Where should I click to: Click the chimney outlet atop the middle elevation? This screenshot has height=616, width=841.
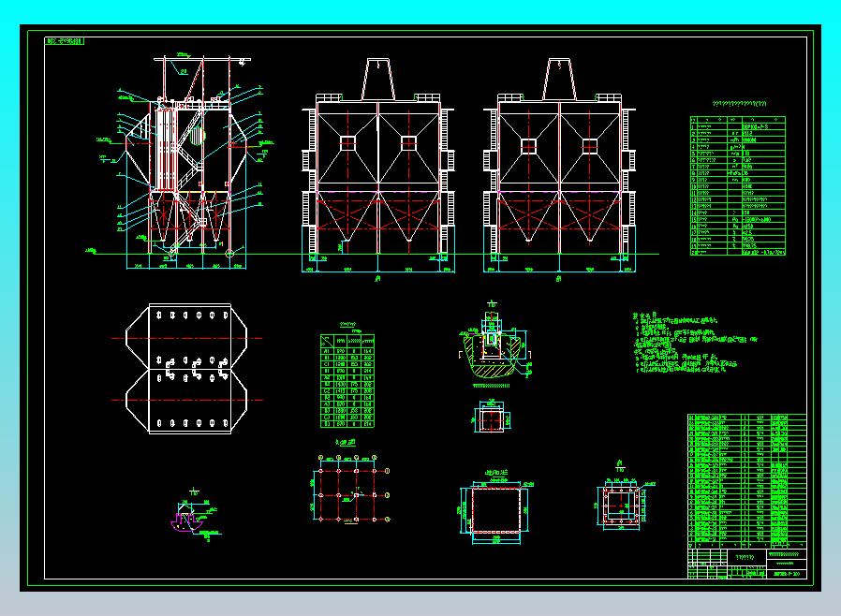tap(378, 79)
